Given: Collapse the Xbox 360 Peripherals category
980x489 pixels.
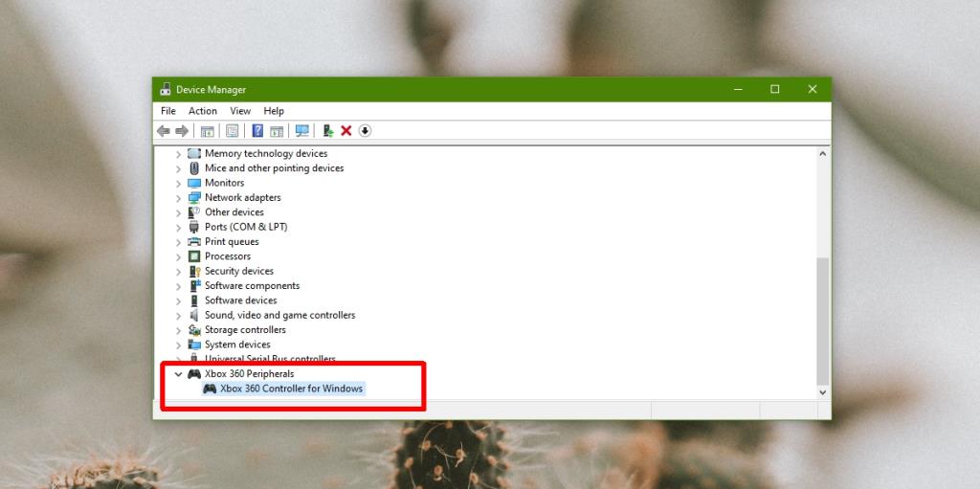Looking at the screenshot, I should pyautogui.click(x=178, y=374).
